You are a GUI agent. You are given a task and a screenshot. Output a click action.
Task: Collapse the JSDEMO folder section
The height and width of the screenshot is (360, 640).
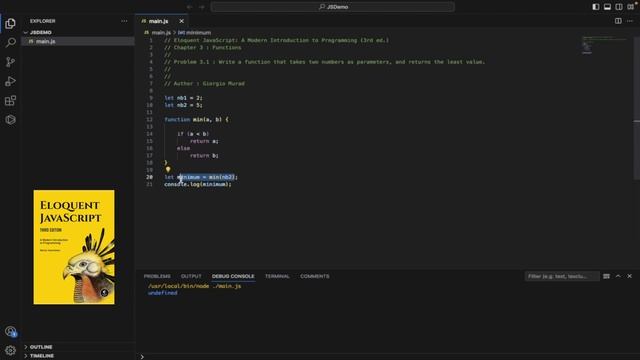tap(78, 32)
